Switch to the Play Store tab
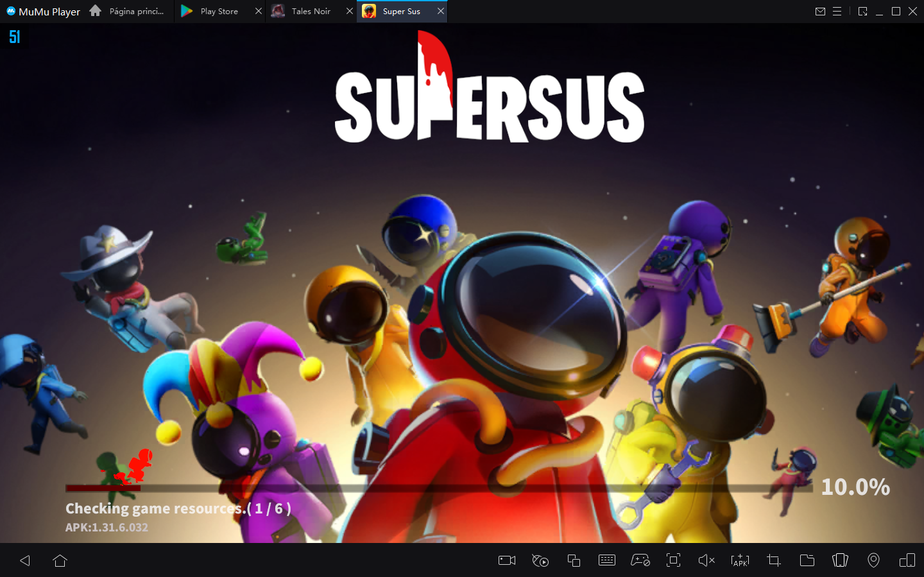This screenshot has height=577, width=924. pos(218,11)
